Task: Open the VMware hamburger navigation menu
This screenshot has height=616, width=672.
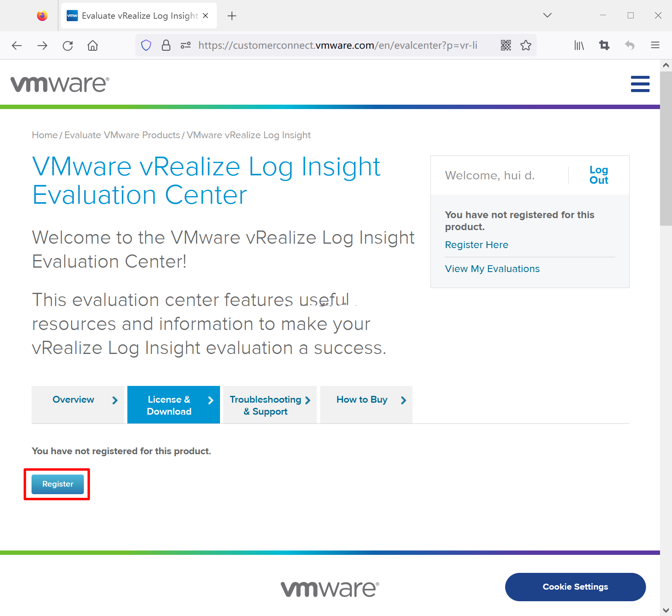Action: [x=640, y=84]
